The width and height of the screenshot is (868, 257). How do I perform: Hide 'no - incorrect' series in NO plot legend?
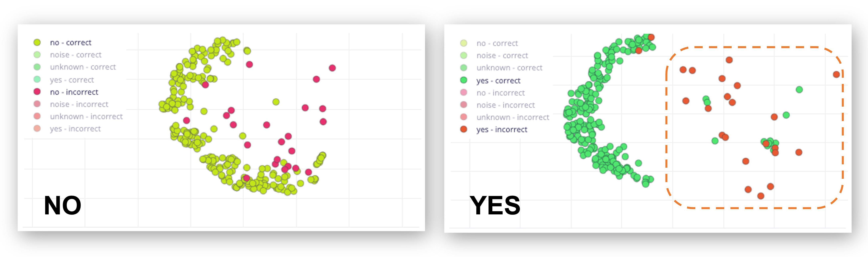point(74,92)
